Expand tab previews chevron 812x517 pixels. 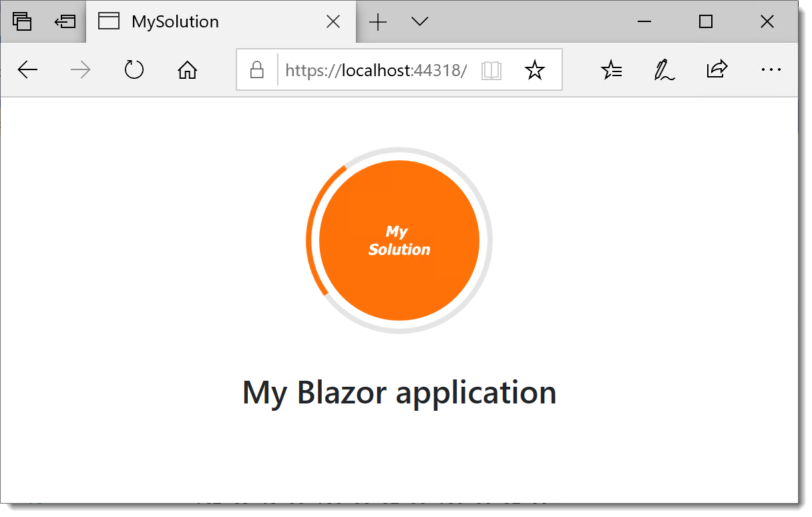tap(419, 22)
